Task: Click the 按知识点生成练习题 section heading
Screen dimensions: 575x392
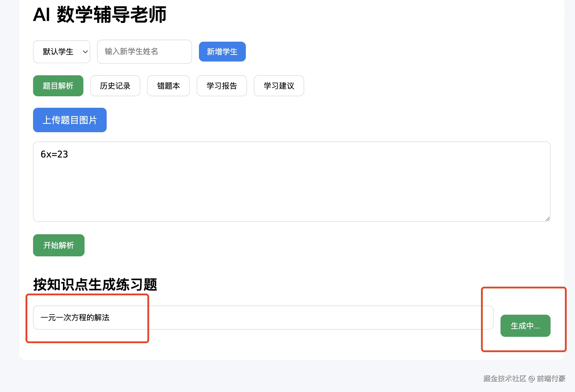Action: point(95,285)
